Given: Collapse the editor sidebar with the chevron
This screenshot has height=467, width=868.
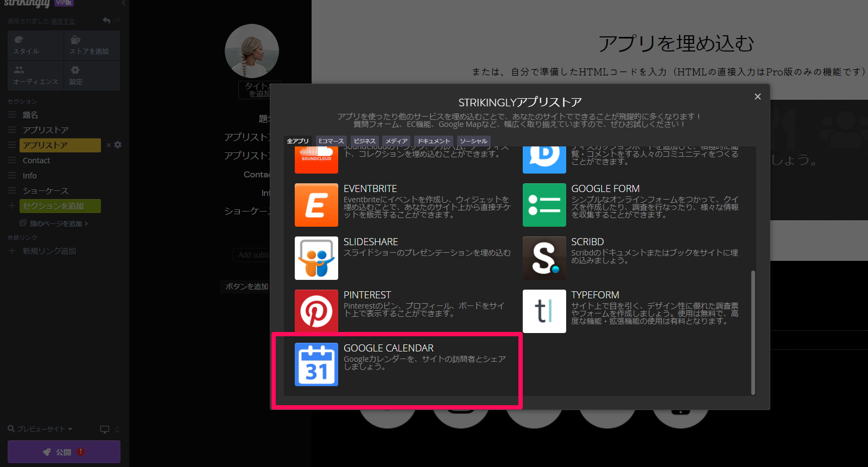Looking at the screenshot, I should click(124, 3).
